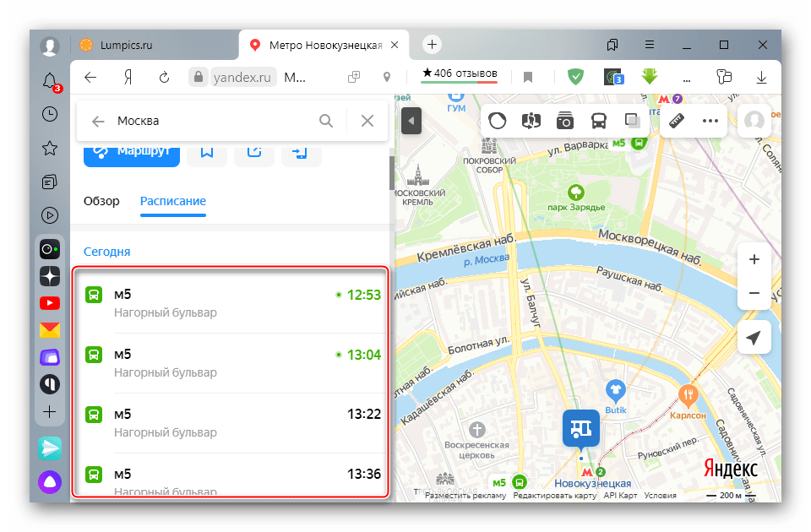Select м5 bus departing at 13:22
This screenshot has height=532, width=811.
pyautogui.click(x=231, y=422)
